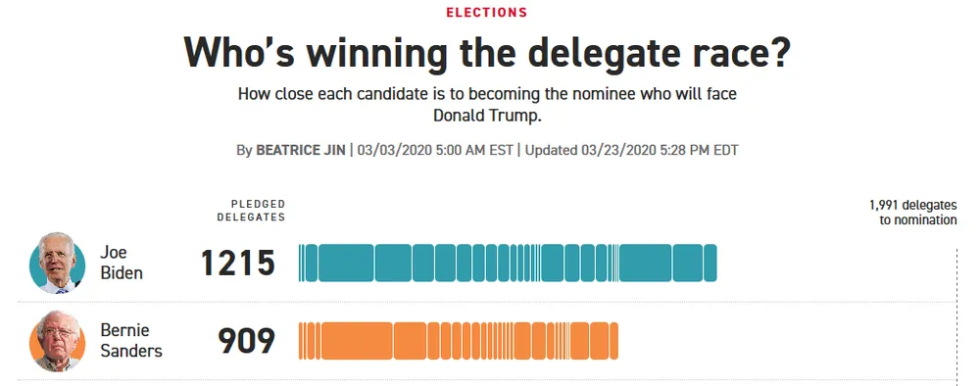Click the last teal segment of Biden's bar
This screenshot has width=980, height=386.
click(710, 263)
